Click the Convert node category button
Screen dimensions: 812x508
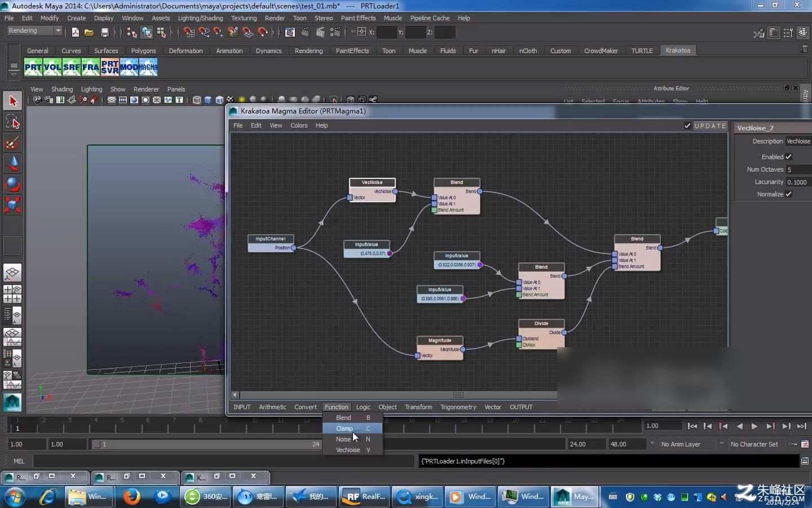pyautogui.click(x=306, y=407)
